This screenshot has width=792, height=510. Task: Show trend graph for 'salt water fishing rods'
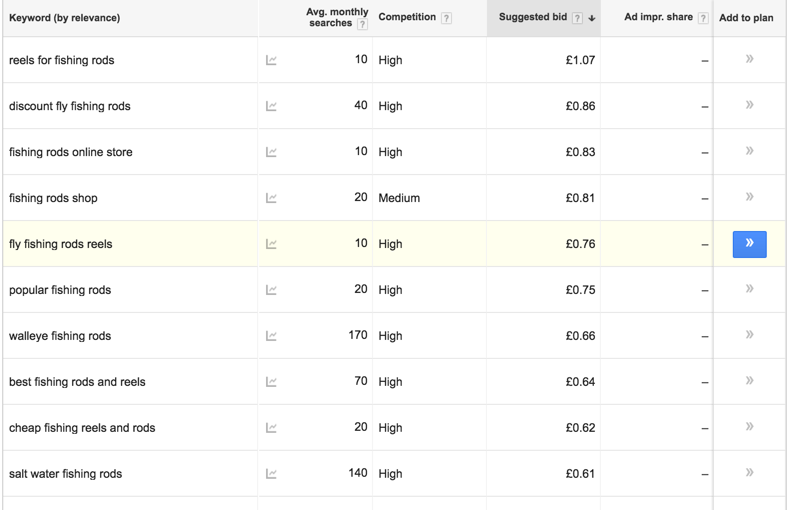point(271,474)
